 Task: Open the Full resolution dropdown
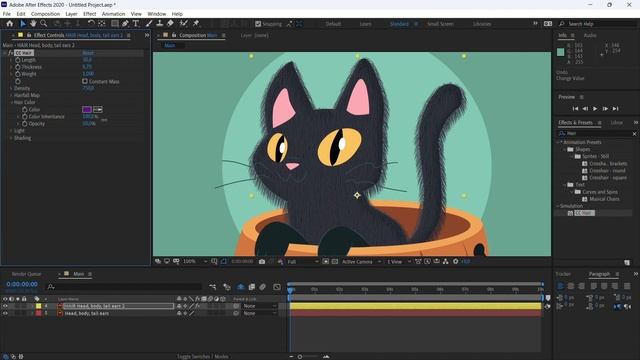pyautogui.click(x=302, y=262)
